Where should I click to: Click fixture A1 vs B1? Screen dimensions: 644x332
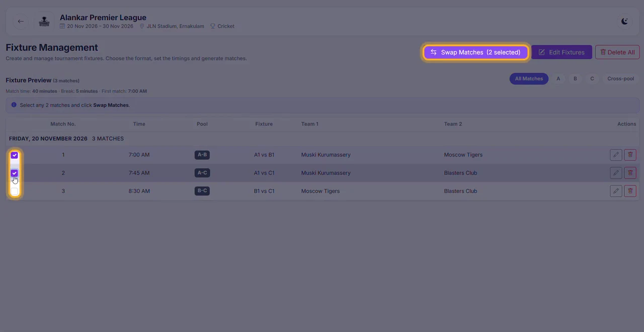coord(264,155)
